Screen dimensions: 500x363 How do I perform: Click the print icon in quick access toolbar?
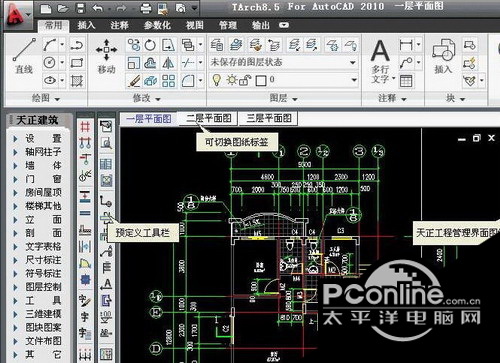(x=146, y=8)
